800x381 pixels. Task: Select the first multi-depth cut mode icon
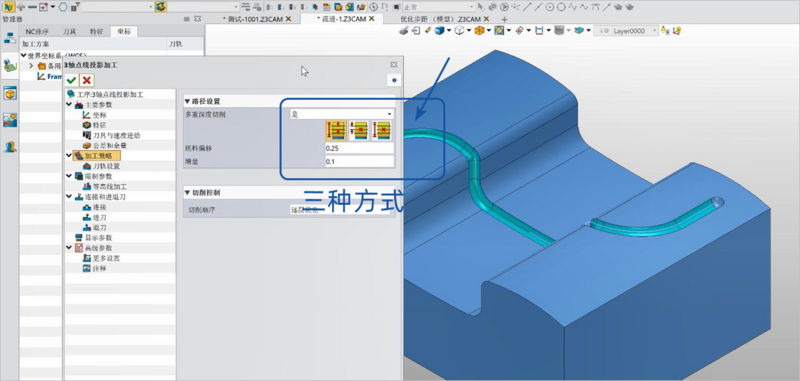[x=336, y=131]
